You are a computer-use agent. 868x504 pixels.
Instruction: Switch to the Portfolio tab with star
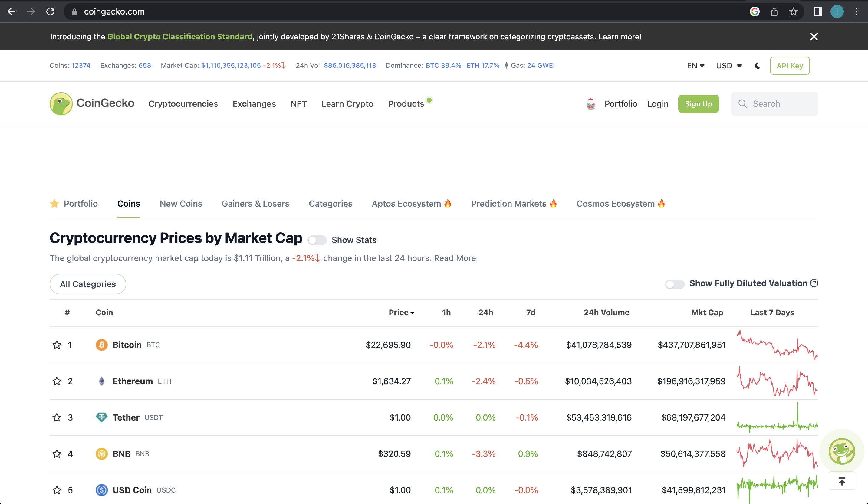74,204
